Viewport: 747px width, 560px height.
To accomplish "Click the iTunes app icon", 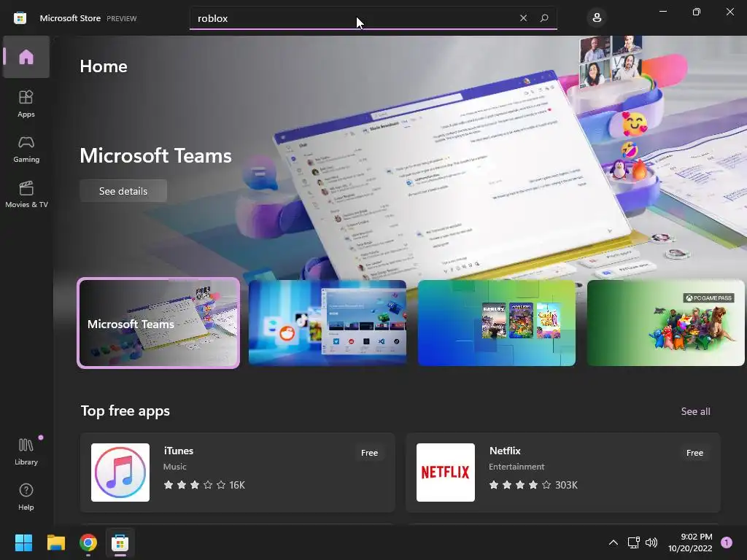I will pyautogui.click(x=120, y=472).
